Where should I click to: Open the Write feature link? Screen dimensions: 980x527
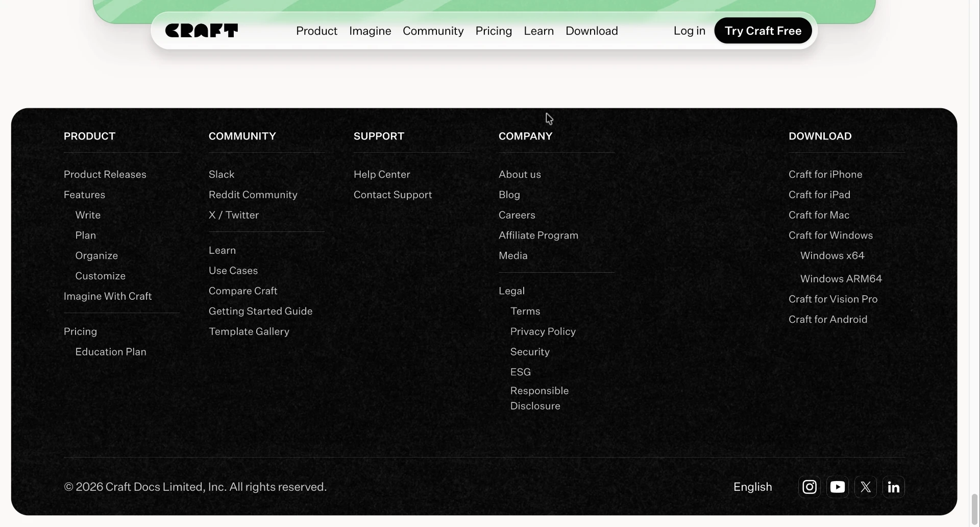[x=88, y=215]
